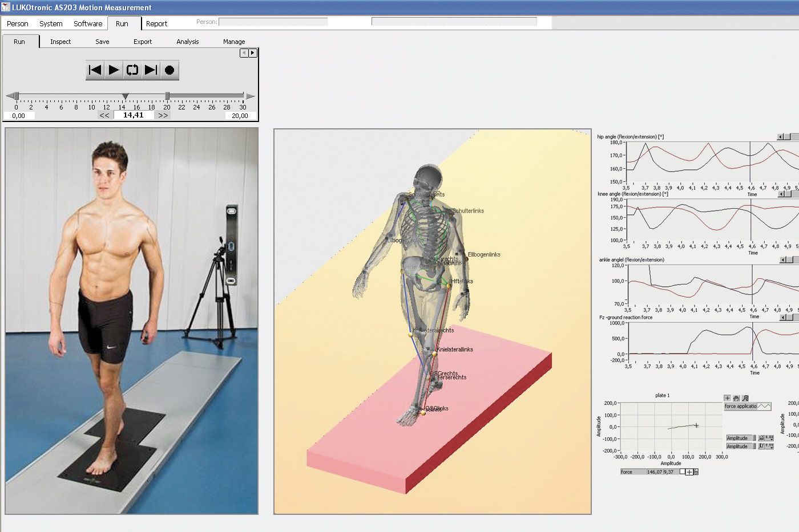Click the end time field 20,00
The height and width of the screenshot is (532, 799).
240,116
